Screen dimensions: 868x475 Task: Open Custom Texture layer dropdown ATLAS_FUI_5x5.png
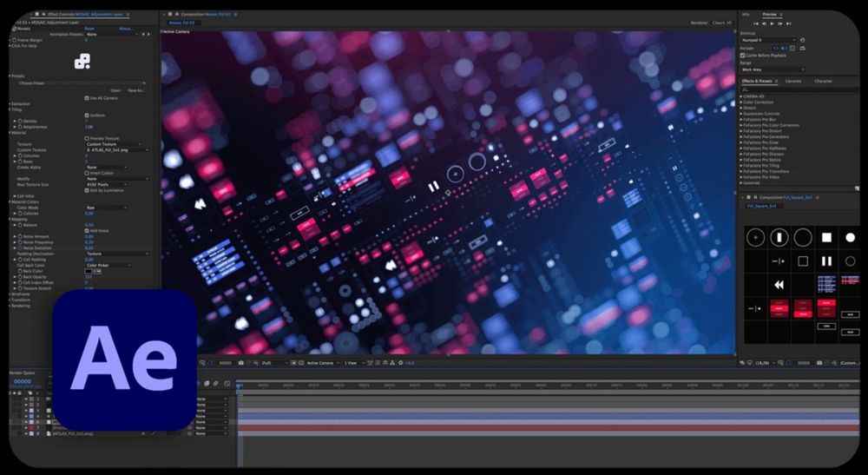117,150
